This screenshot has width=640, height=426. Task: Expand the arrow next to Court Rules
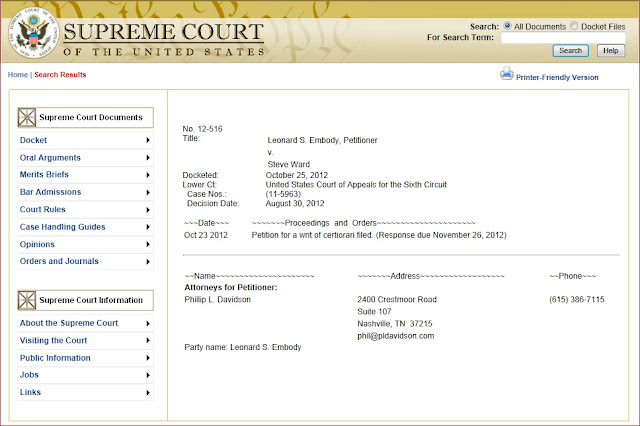[148, 210]
